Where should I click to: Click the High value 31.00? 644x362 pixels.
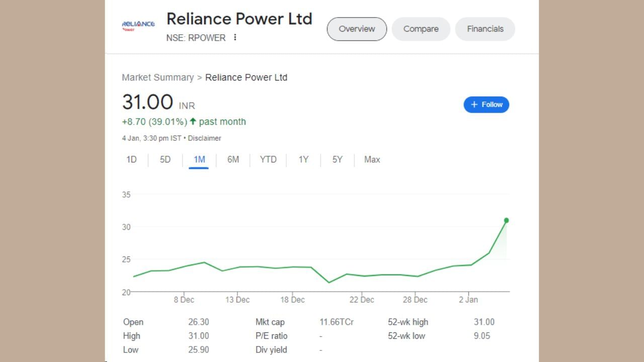click(x=199, y=336)
